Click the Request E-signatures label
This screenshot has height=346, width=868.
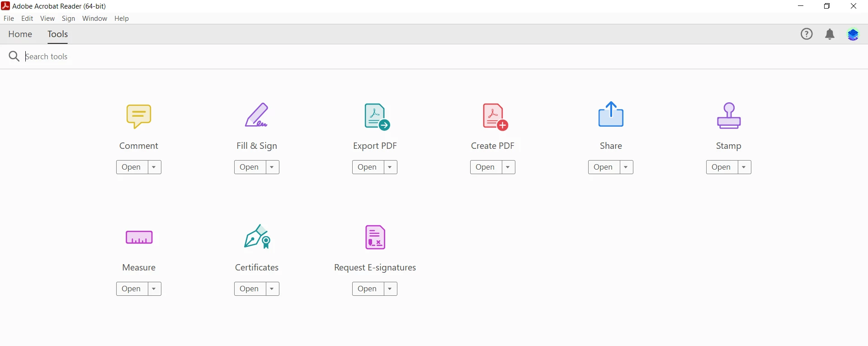375,268
